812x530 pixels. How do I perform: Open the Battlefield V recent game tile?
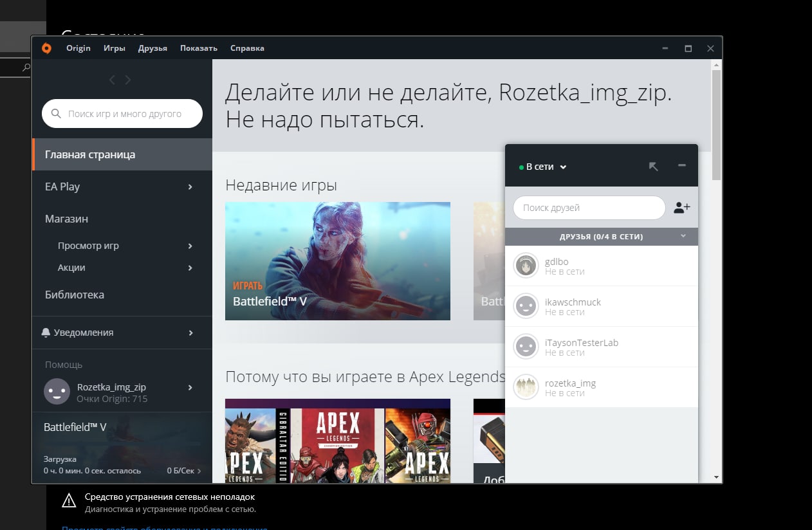(x=338, y=261)
